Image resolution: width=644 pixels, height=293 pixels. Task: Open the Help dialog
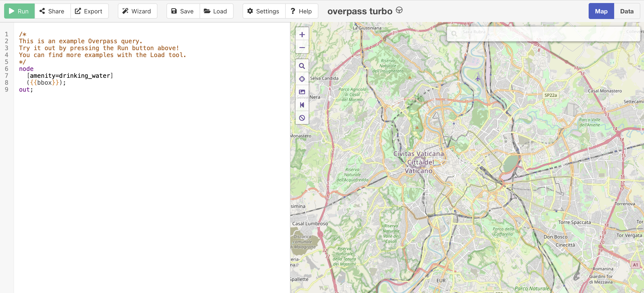click(x=301, y=11)
